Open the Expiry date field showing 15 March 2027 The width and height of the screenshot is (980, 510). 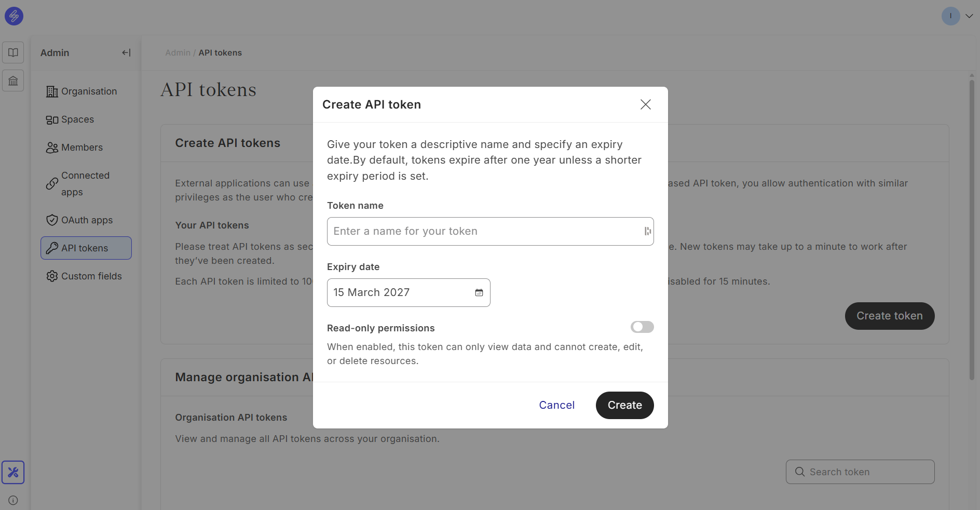pos(400,293)
